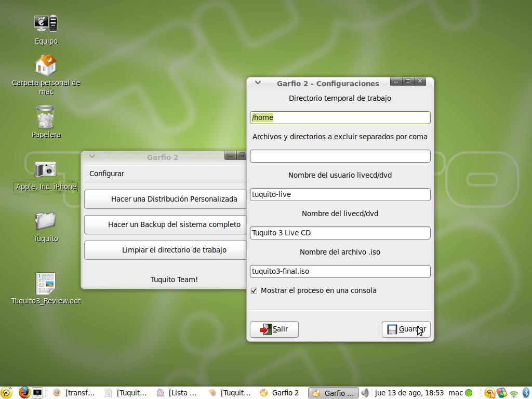Click the mac user name in panel

tap(455, 393)
